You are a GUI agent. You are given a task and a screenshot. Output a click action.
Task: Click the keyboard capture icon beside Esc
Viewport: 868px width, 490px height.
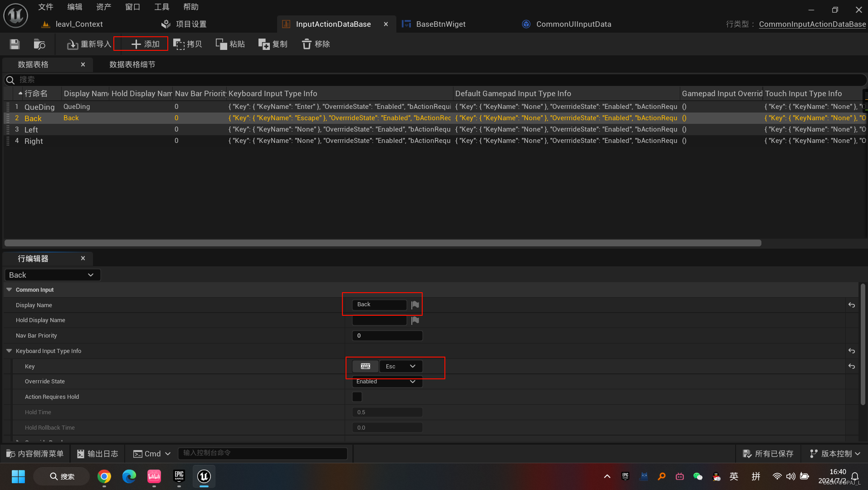pyautogui.click(x=365, y=366)
